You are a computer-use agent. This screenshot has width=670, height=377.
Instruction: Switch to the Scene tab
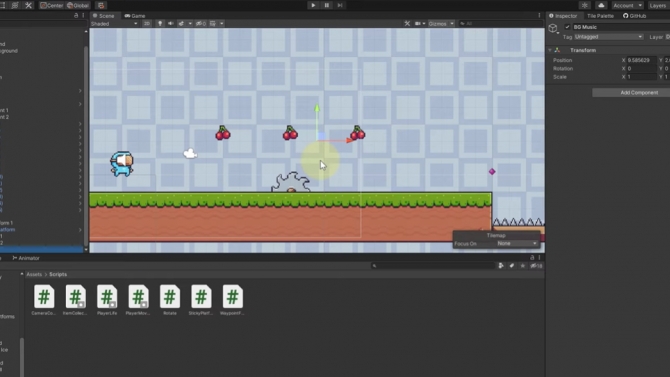[104, 16]
